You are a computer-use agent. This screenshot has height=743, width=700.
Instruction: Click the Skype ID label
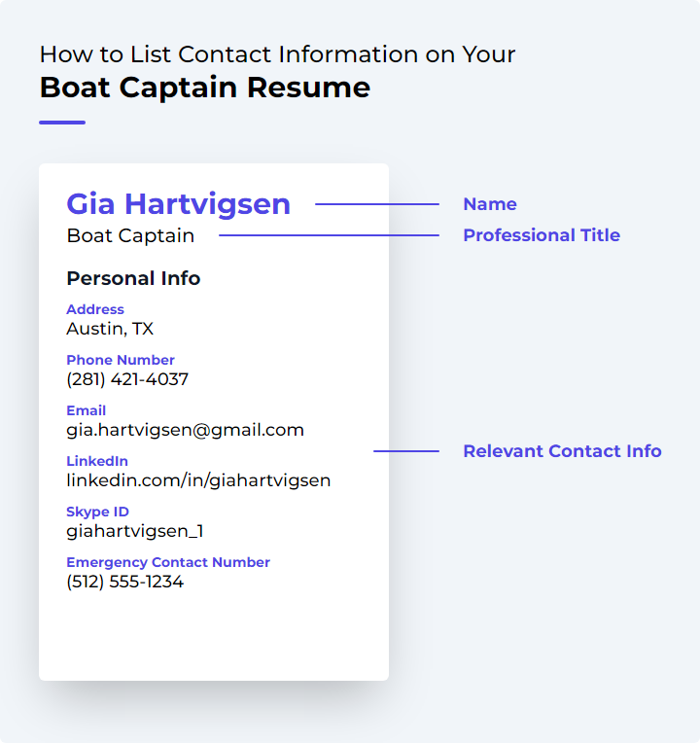click(x=97, y=512)
